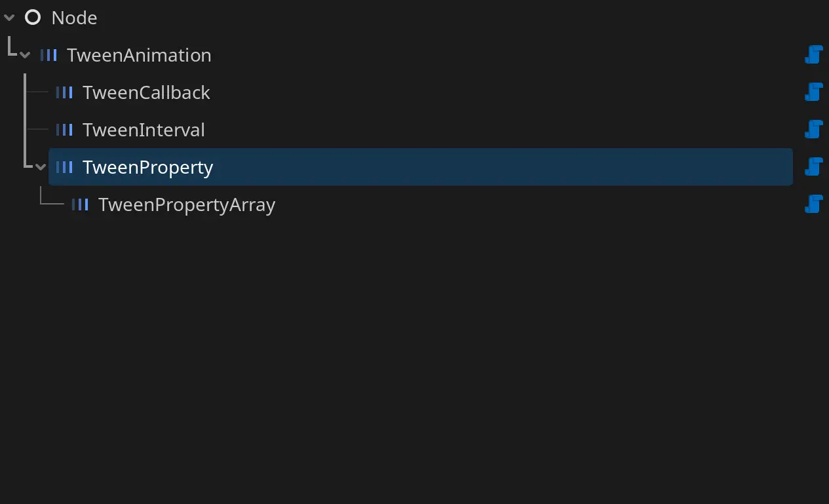Collapse the root Node tree
Viewport: 829px width, 504px height.
tap(9, 18)
